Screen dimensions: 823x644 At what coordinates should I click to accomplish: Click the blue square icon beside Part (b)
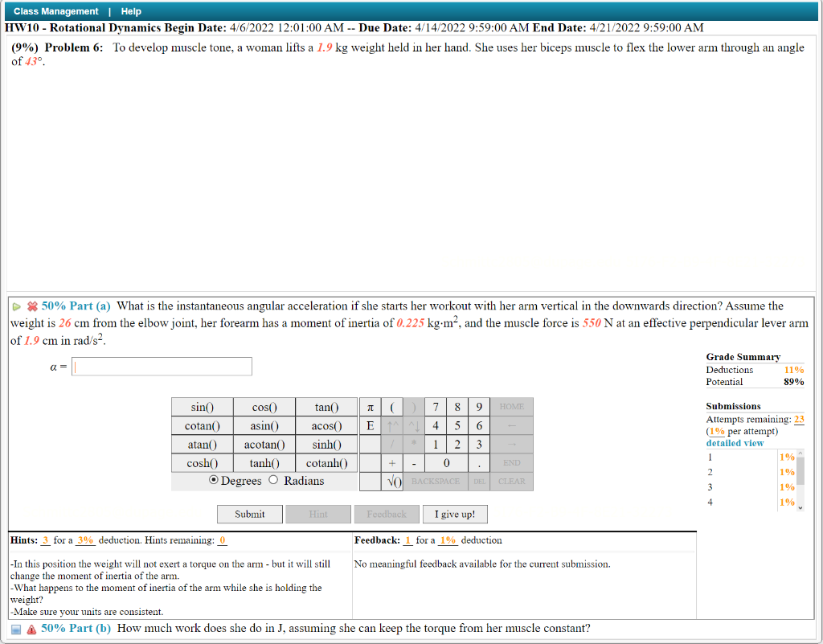[17, 628]
